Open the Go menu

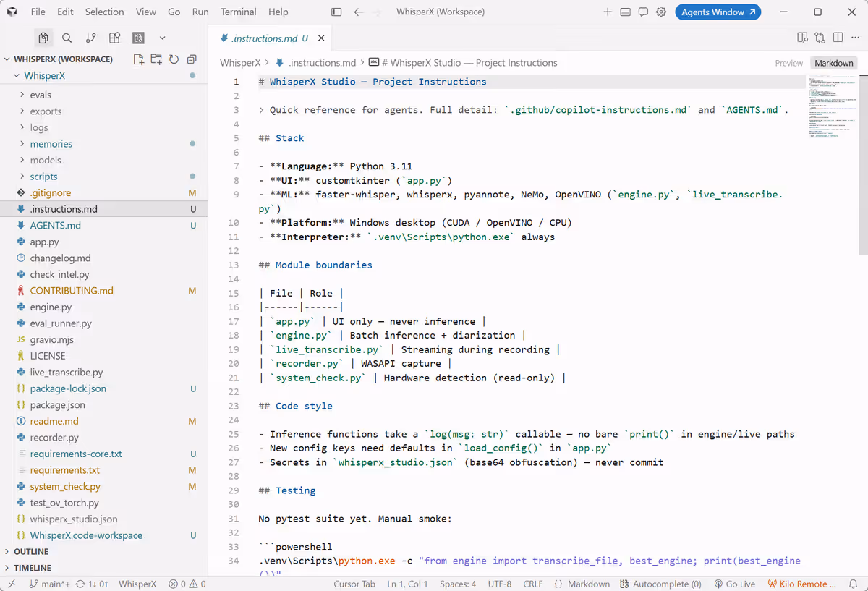click(x=174, y=12)
